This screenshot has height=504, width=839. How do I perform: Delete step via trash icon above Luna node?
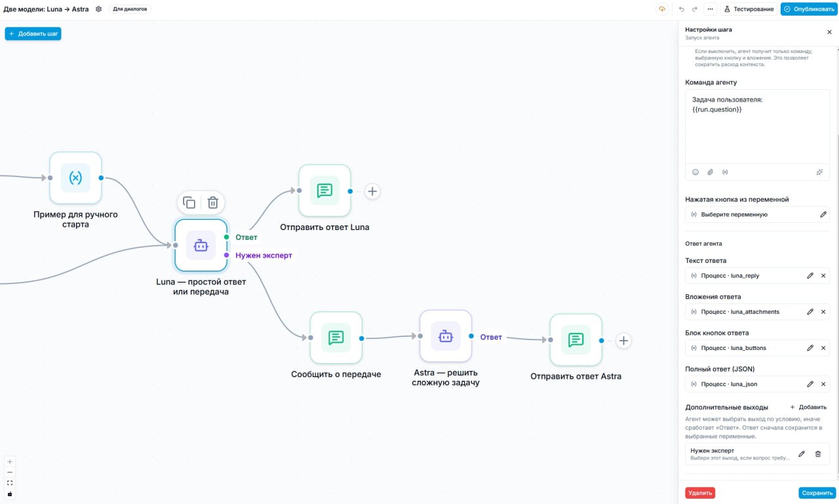[x=212, y=203]
